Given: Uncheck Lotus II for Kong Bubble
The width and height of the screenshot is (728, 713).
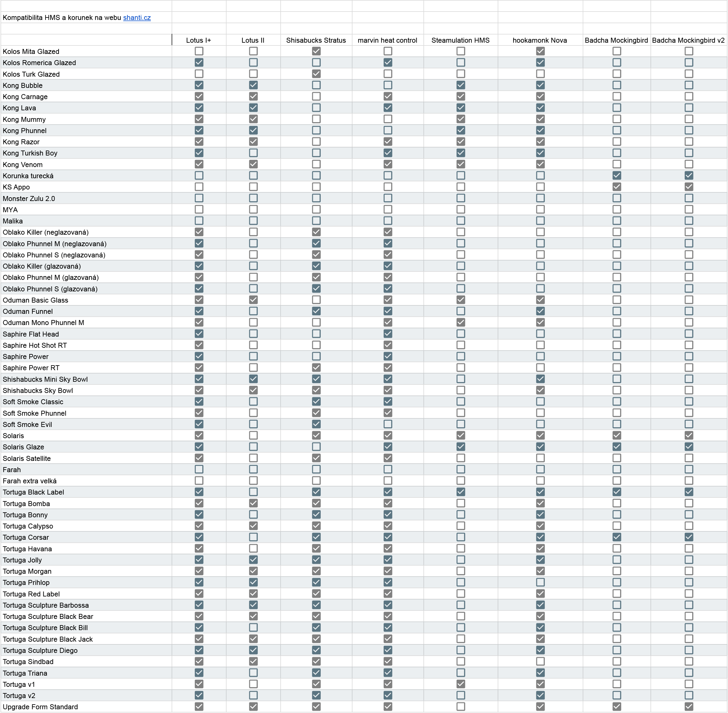Looking at the screenshot, I should point(253,85).
